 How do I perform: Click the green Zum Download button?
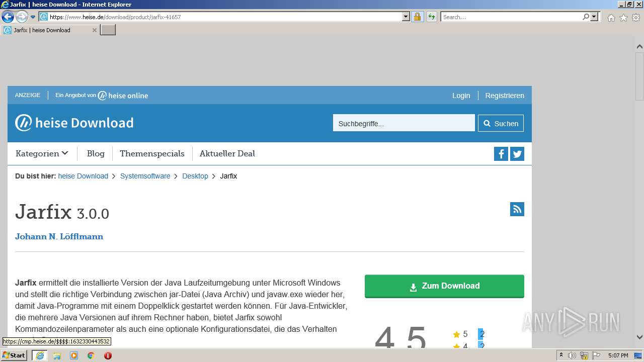pos(444,286)
